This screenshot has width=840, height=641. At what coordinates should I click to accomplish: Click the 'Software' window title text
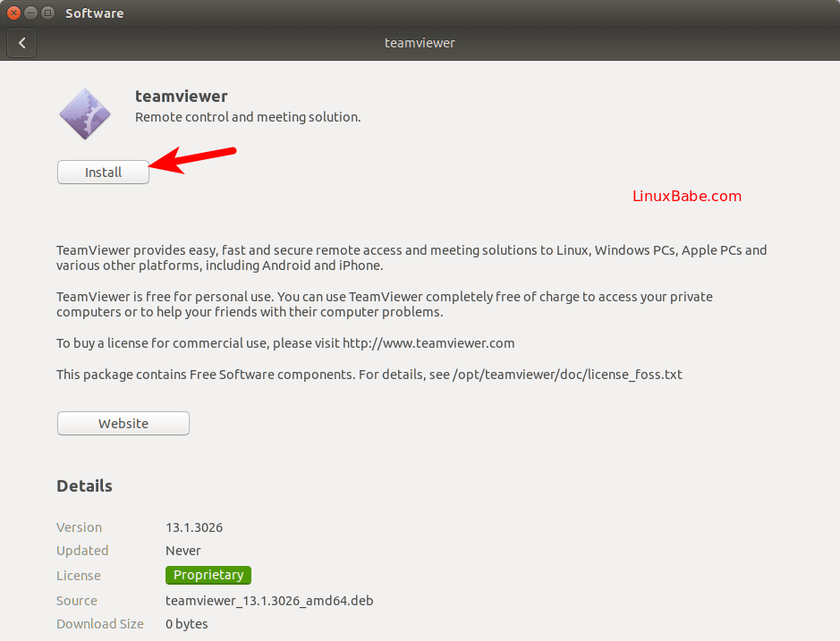pyautogui.click(x=95, y=13)
